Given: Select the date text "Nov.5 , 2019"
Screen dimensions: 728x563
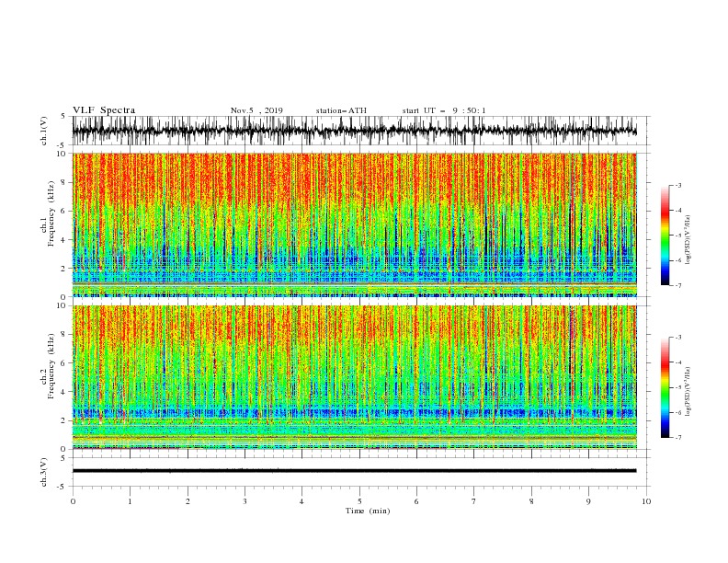Looking at the screenshot, I should click(256, 110).
